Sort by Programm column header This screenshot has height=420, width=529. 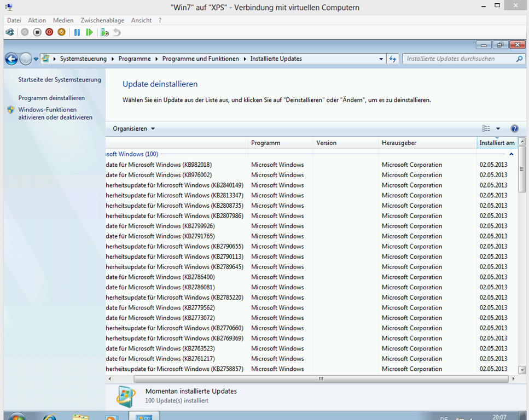click(281, 143)
